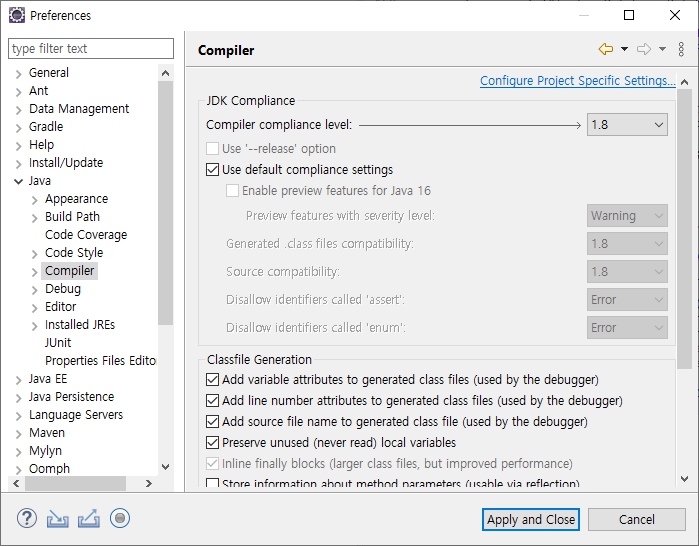Select Oomph preferences item
Viewport: 699px width, 546px height.
click(x=49, y=469)
